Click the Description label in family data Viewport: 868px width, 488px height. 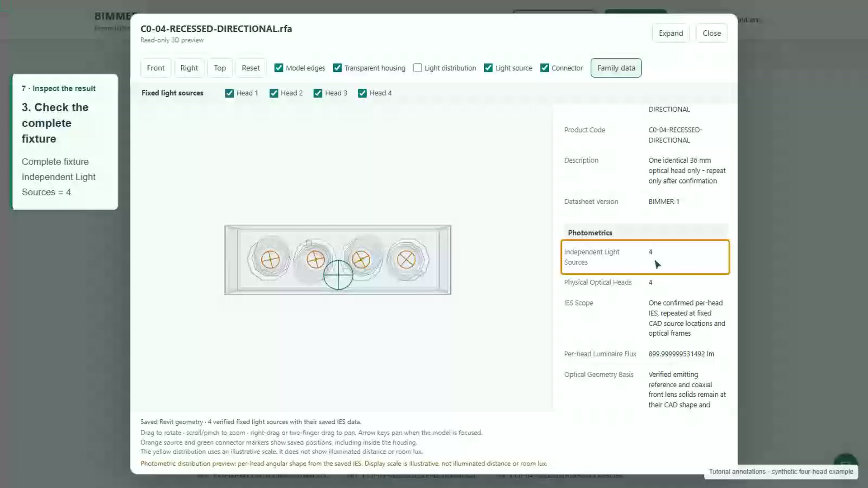581,160
